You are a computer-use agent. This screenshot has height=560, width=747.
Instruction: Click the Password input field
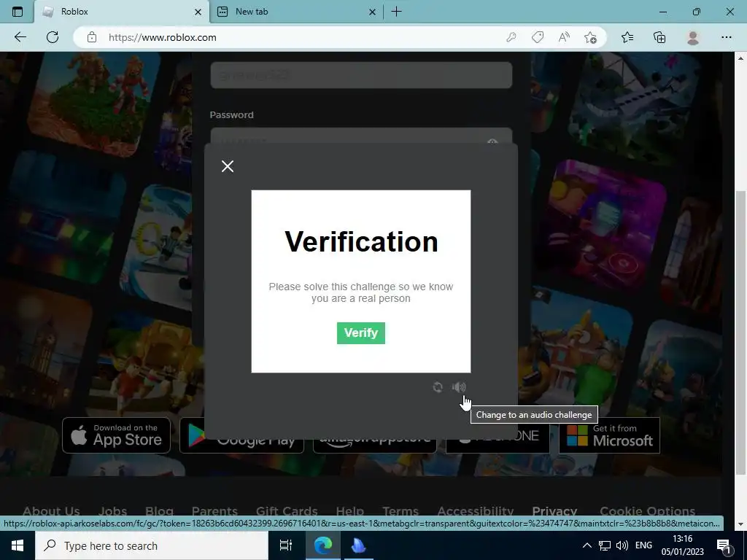361,136
